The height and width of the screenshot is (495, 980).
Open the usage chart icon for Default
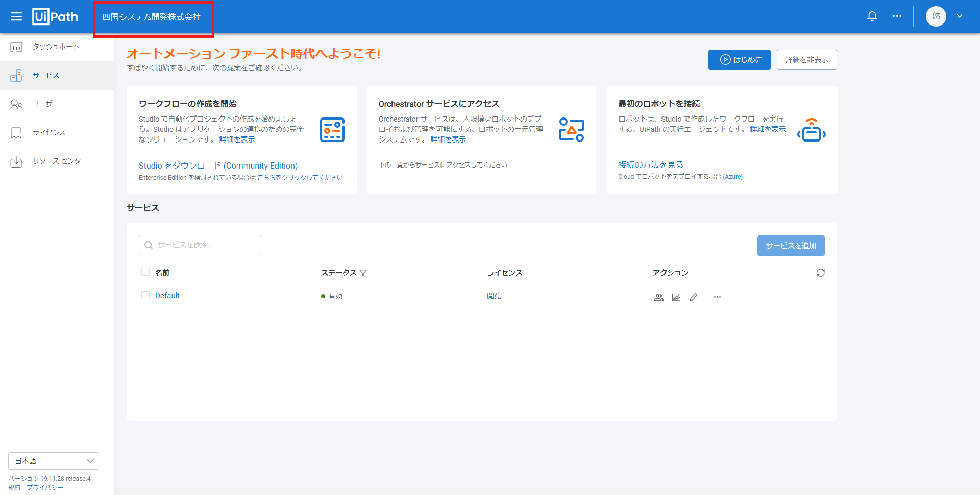[676, 297]
